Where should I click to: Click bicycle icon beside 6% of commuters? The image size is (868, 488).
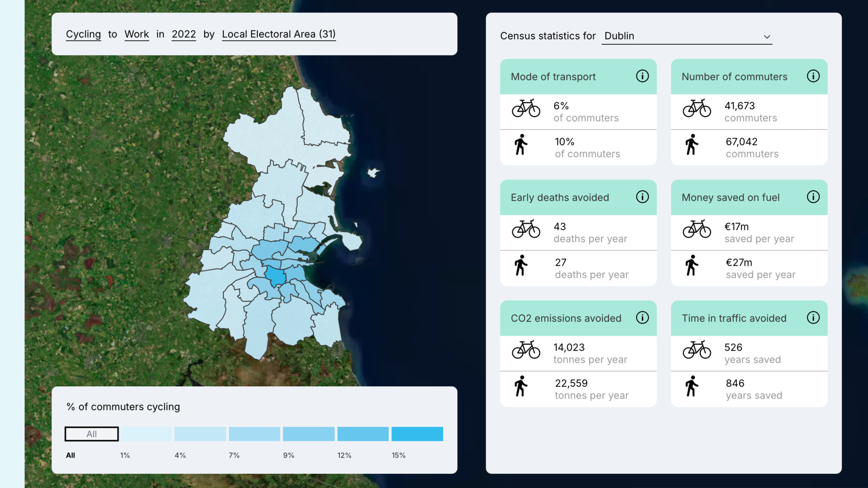(526, 108)
